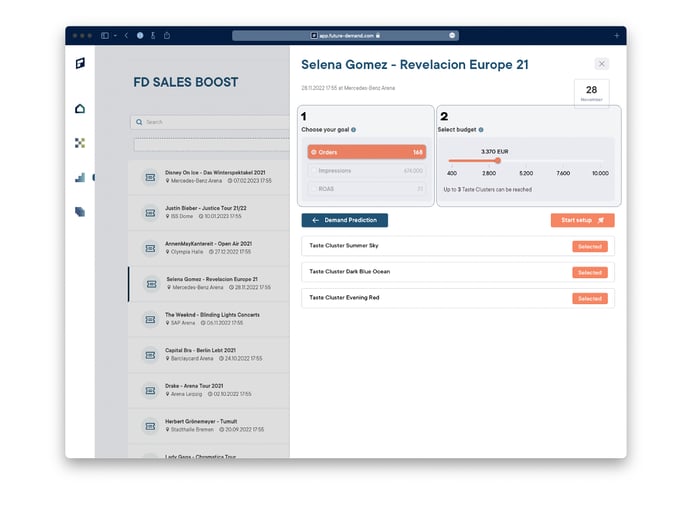Click the ticket icon for Selena Gomez
The width and height of the screenshot is (688, 509).
[151, 284]
